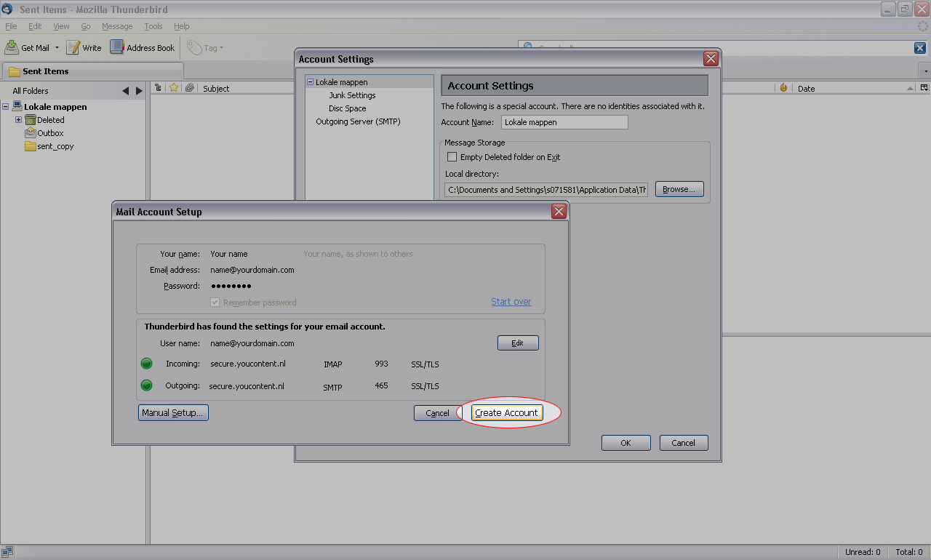
Task: Click the Account Name text field
Action: coord(564,122)
